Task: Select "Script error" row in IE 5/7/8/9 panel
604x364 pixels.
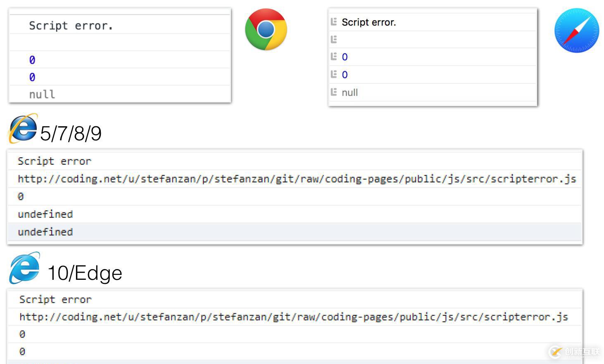Action: (54, 161)
